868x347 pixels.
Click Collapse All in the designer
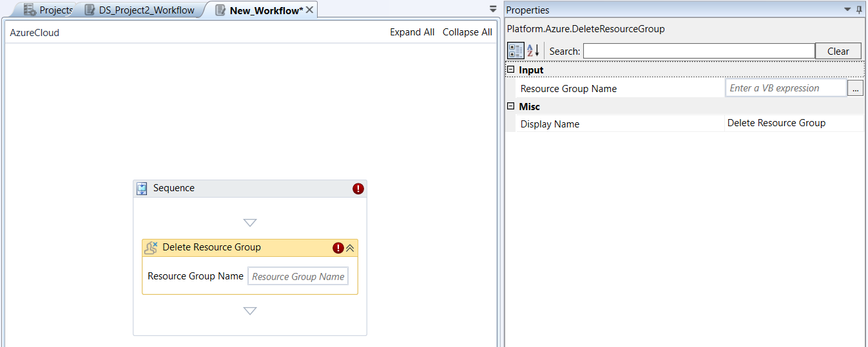point(467,32)
